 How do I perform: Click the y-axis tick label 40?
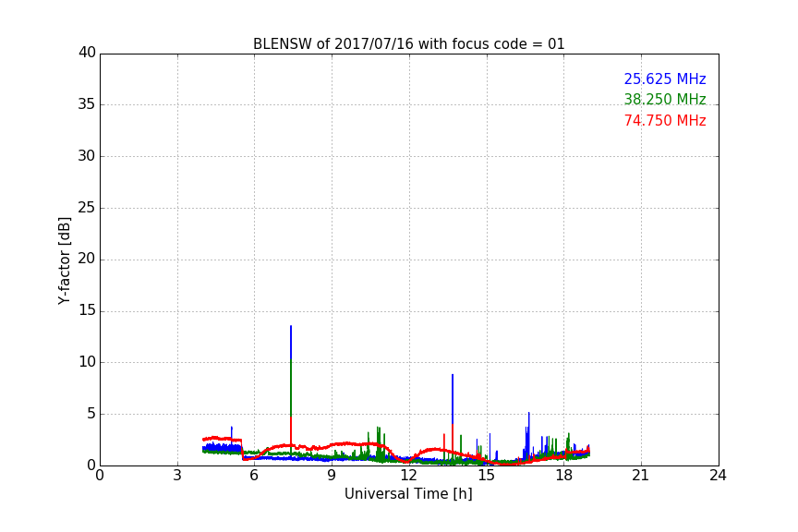point(87,53)
